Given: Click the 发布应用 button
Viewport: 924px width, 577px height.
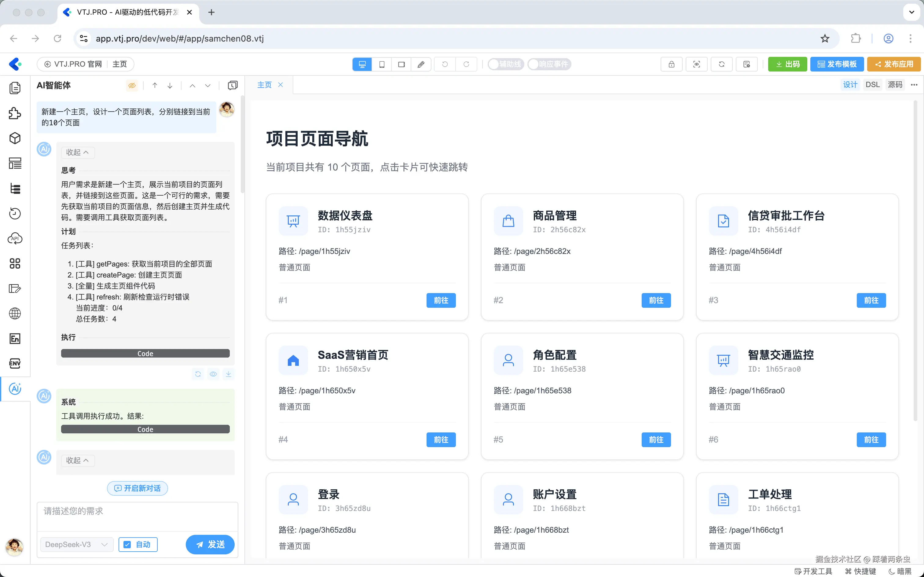Looking at the screenshot, I should 894,64.
